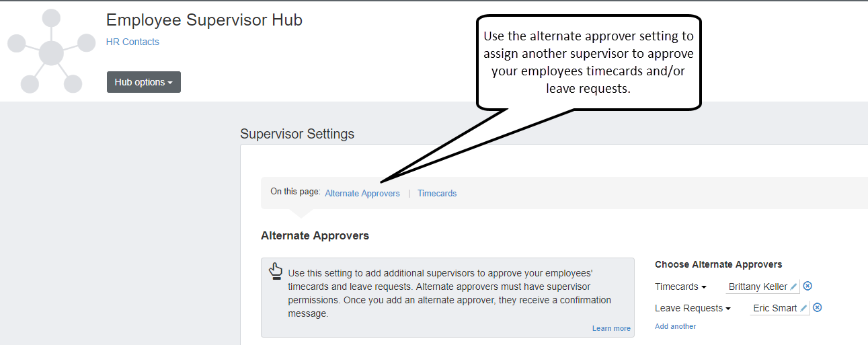Click the pointing hand icon in info box
This screenshot has width=868, height=345.
(276, 271)
